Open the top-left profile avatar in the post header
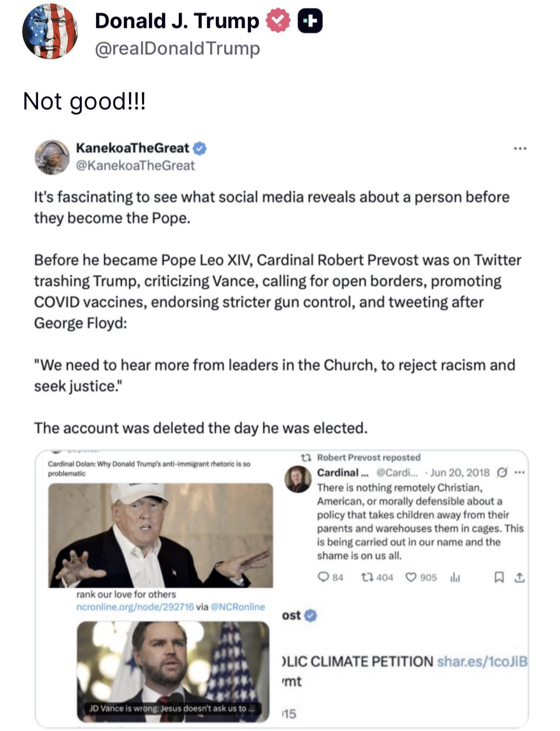The width and height of the screenshot is (560, 731). tap(50, 31)
